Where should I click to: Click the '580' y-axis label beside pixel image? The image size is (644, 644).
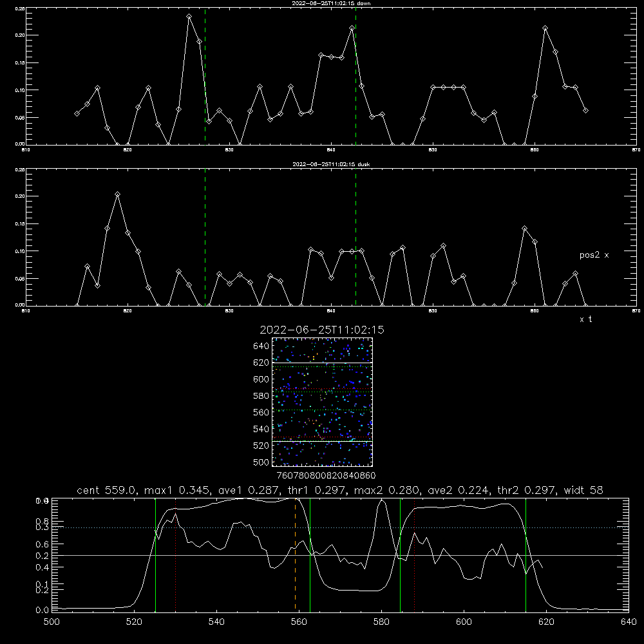261,396
